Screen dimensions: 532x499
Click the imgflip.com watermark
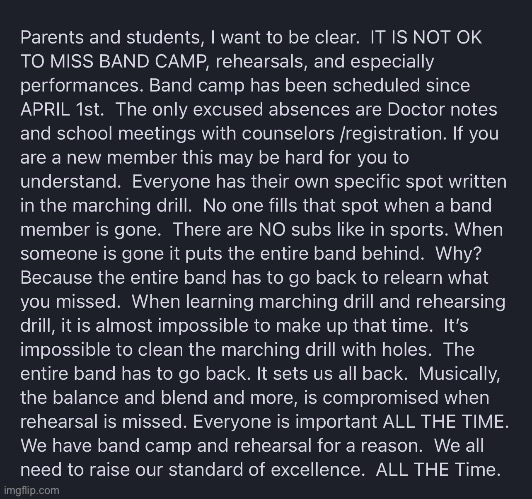click(32, 490)
